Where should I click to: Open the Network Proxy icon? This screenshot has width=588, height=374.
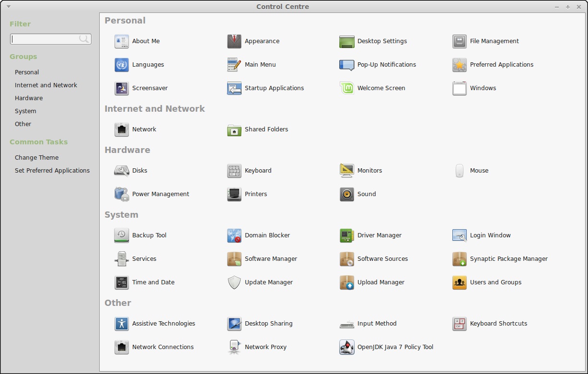(x=234, y=347)
